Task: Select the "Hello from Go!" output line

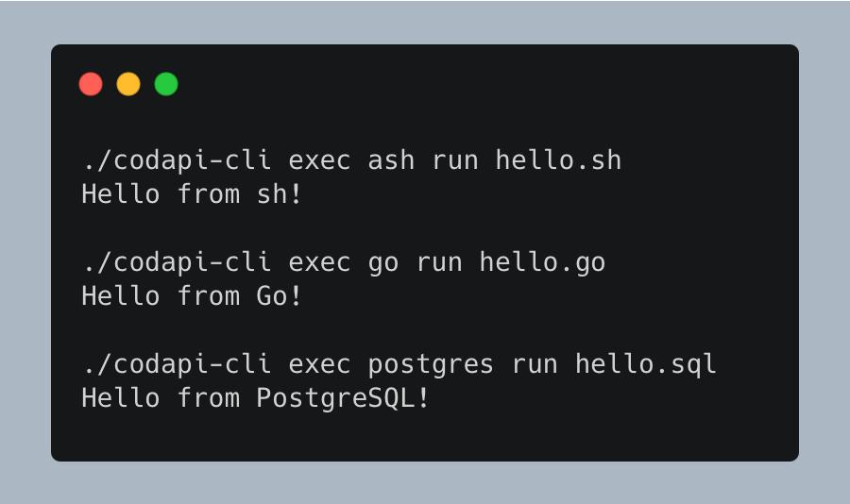Action: [193, 296]
